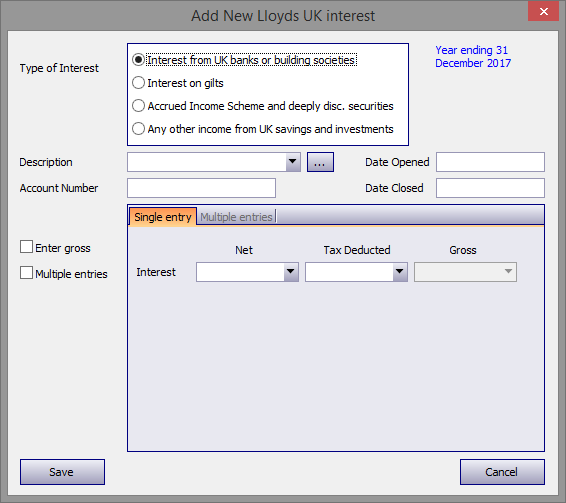566x503 pixels.
Task: Click the Date Closed field
Action: point(490,188)
